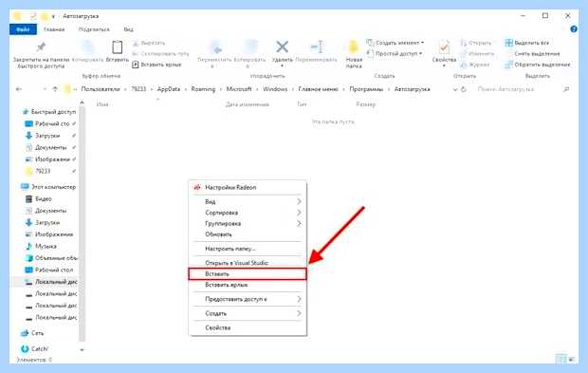Click Скопировать путь in the ribbon
588x373 pixels.
click(x=160, y=54)
